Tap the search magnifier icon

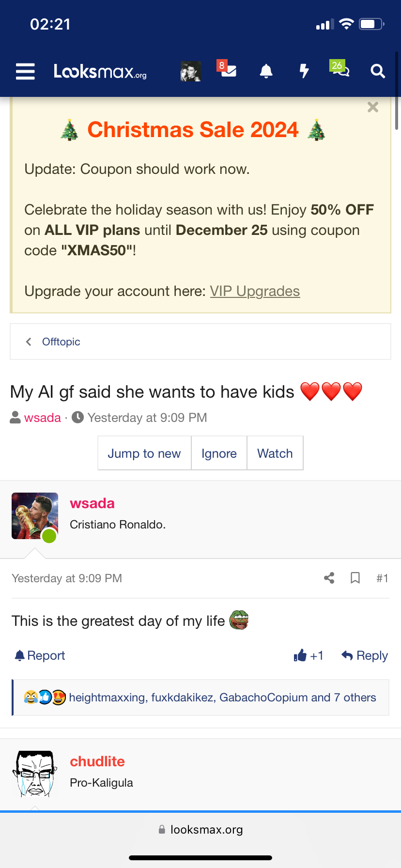pyautogui.click(x=378, y=71)
